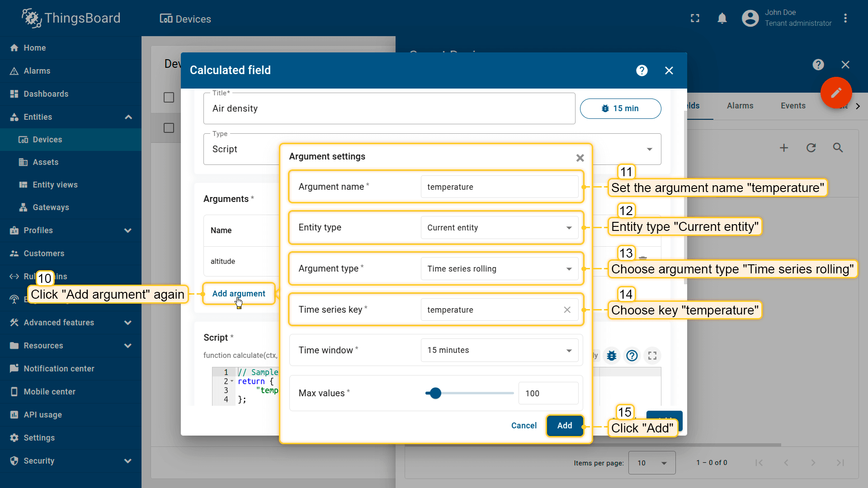Select all devices header checkbox
This screenshot has width=868, height=488.
pos(169,98)
